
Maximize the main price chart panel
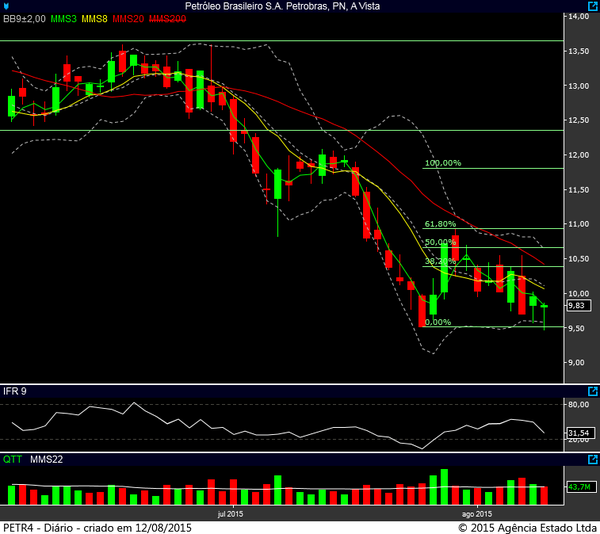[592, 6]
